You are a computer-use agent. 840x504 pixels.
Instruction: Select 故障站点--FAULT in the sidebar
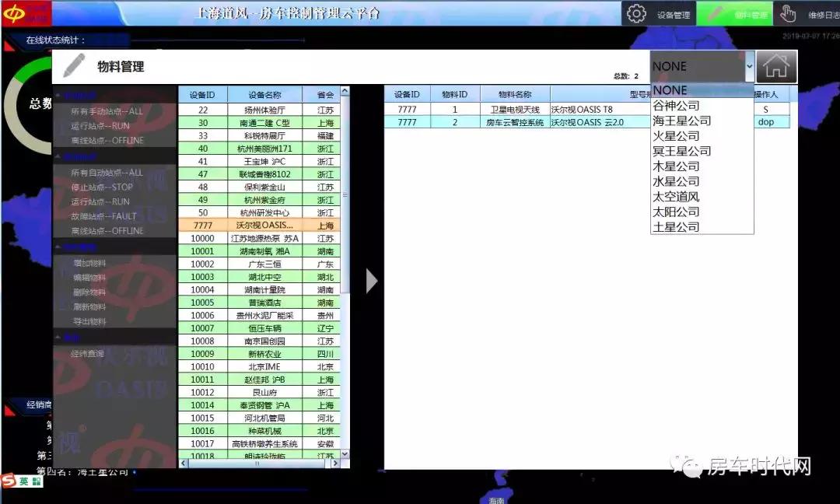click(x=103, y=216)
